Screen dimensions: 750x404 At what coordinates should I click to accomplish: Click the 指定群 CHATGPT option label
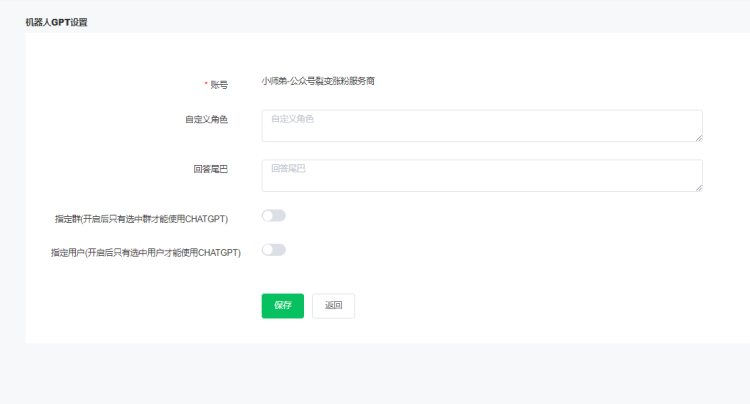coord(141,218)
